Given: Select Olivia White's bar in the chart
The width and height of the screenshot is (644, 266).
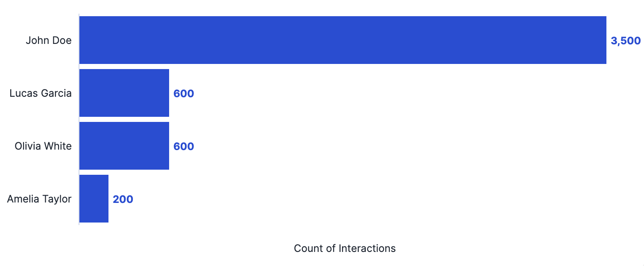Looking at the screenshot, I should [x=124, y=146].
